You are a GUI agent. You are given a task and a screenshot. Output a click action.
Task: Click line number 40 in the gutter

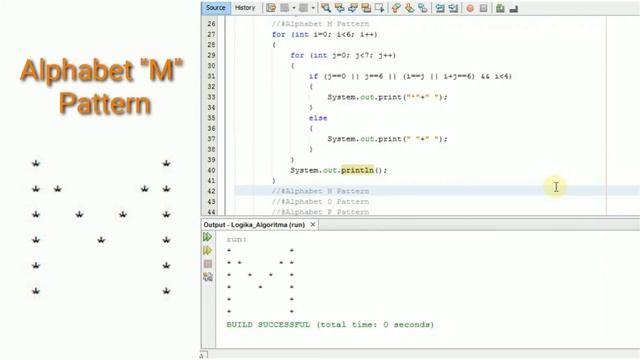(211, 170)
